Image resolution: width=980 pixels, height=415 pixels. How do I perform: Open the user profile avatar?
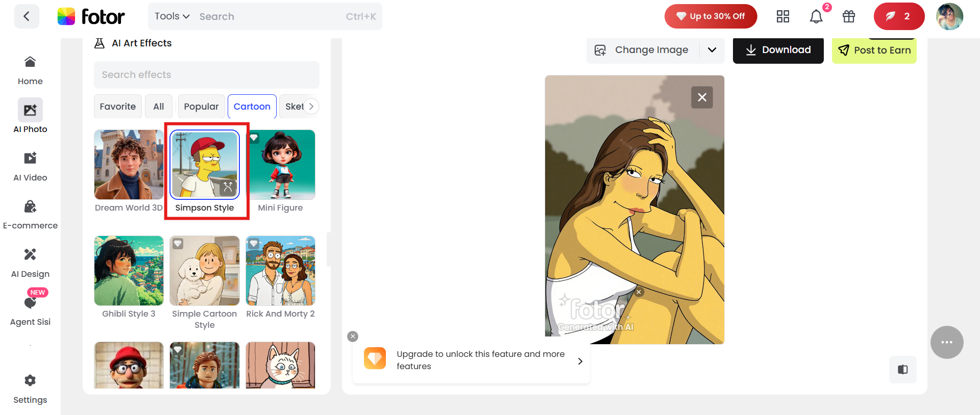coord(949,16)
